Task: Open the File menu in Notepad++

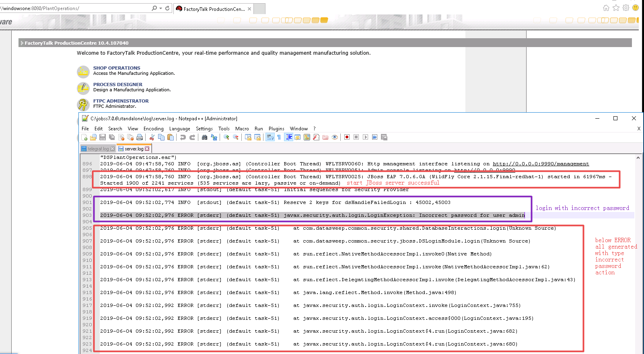Action: [85, 129]
